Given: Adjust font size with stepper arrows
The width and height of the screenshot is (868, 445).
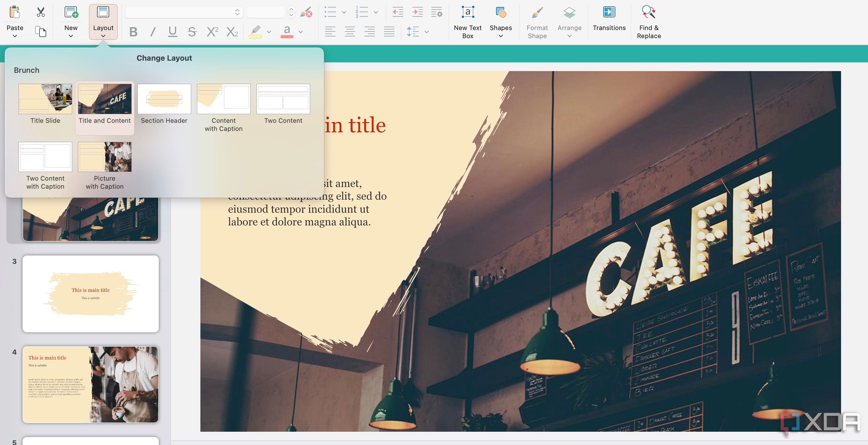Looking at the screenshot, I should tap(291, 12).
